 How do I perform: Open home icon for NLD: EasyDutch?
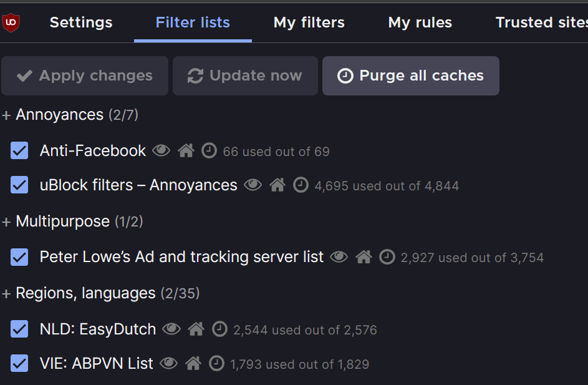pos(196,329)
